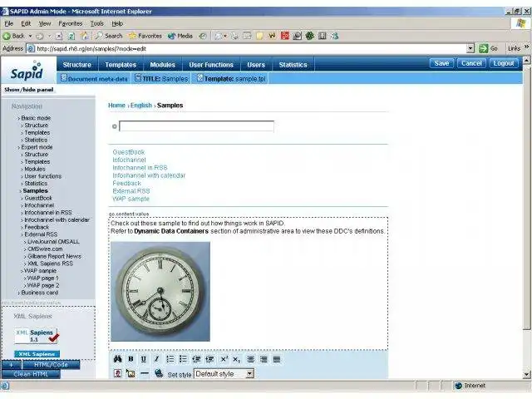Stop loading the page
Screen dimensions: 532x399
(x=59, y=36)
